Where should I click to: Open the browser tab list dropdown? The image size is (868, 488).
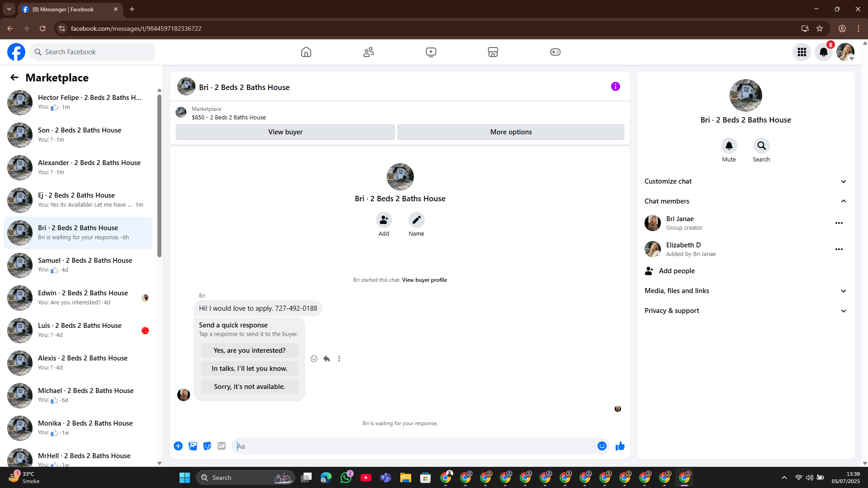click(9, 9)
